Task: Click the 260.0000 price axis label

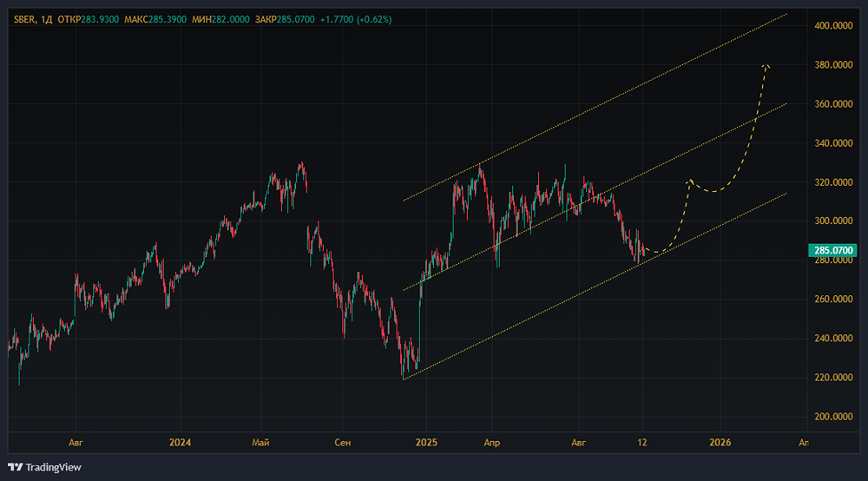Action: [x=833, y=299]
